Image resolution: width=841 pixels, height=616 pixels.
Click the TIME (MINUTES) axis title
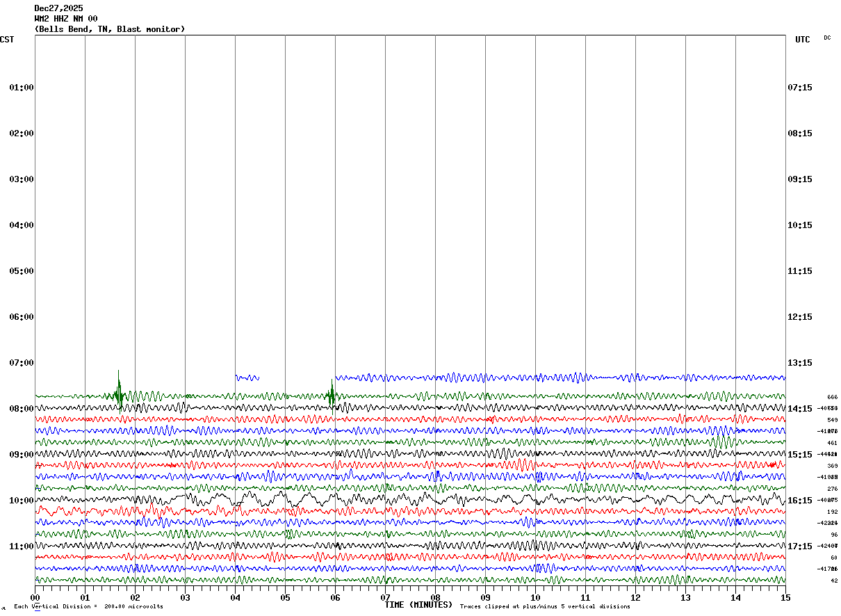click(418, 605)
